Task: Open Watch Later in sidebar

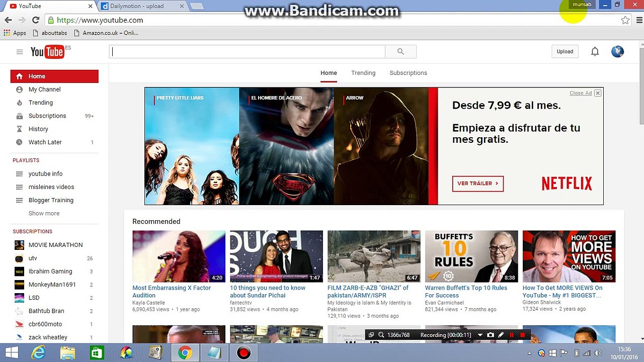Action: pyautogui.click(x=54, y=142)
